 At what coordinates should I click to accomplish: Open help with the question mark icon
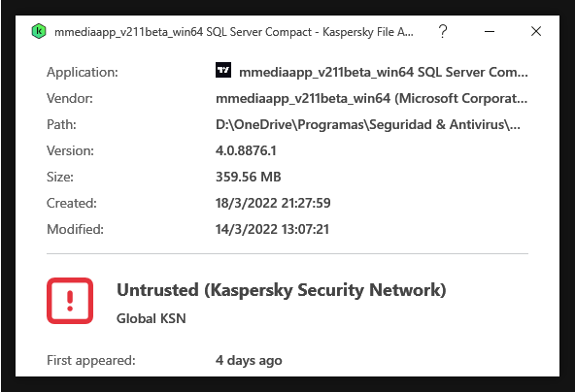443,31
